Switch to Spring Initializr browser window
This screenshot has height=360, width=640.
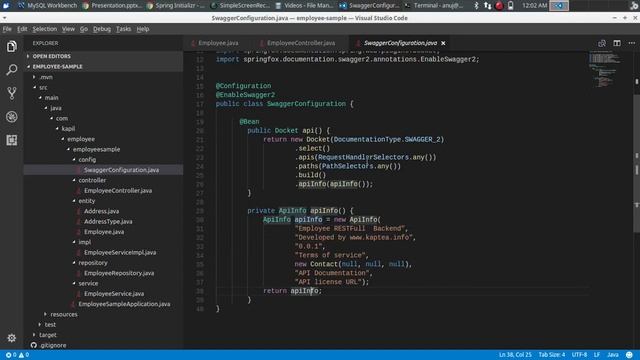[176, 6]
